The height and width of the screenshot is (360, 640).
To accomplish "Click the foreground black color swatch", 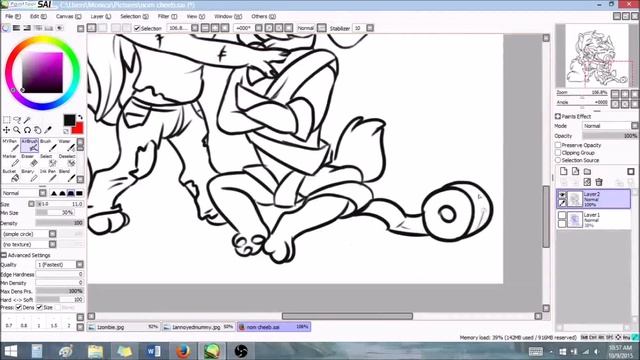I will coord(69,120).
